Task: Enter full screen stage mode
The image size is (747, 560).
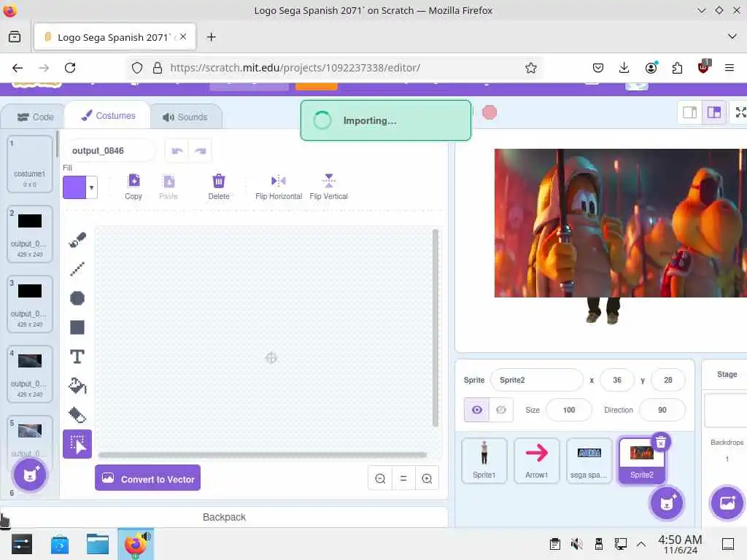Action: pos(740,112)
